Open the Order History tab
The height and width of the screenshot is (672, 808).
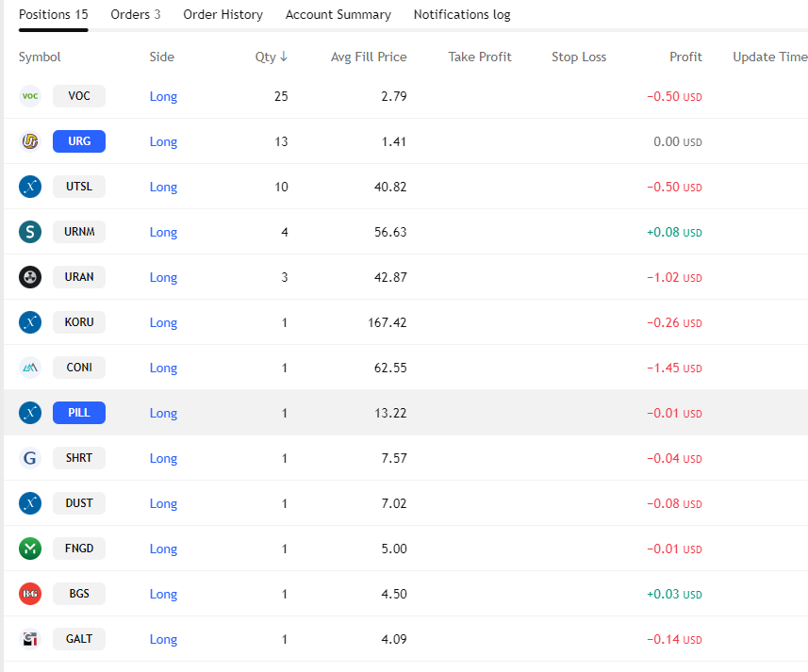pyautogui.click(x=223, y=15)
